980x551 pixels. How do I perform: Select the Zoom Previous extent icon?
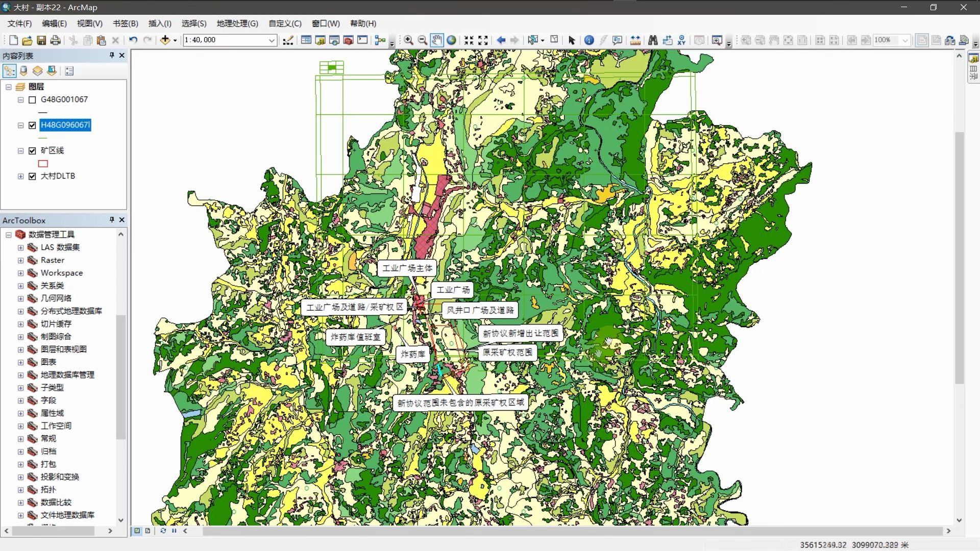pos(500,40)
